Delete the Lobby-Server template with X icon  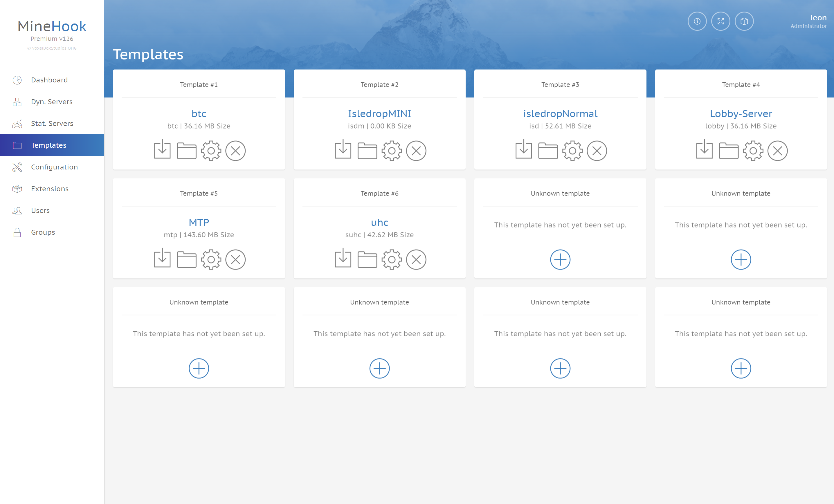pos(777,151)
